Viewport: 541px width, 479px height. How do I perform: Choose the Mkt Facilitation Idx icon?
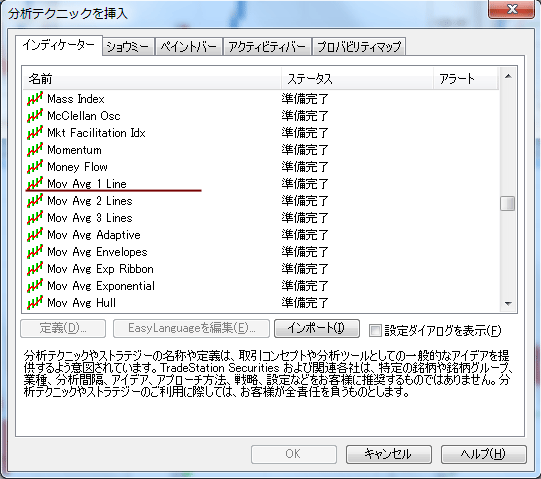click(35, 133)
